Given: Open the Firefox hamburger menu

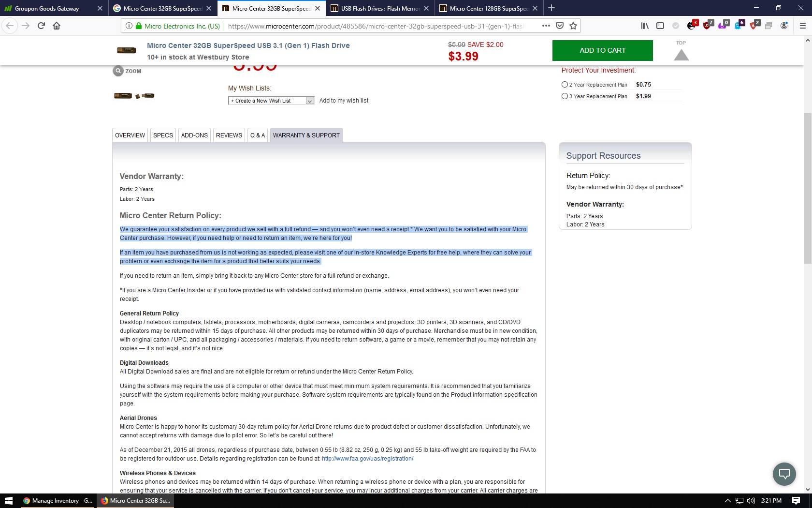Looking at the screenshot, I should coord(802,26).
